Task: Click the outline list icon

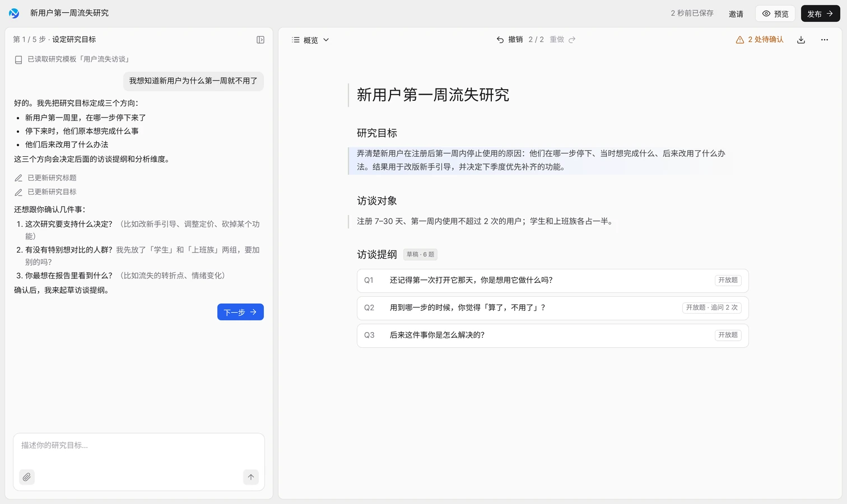Action: [x=296, y=40]
